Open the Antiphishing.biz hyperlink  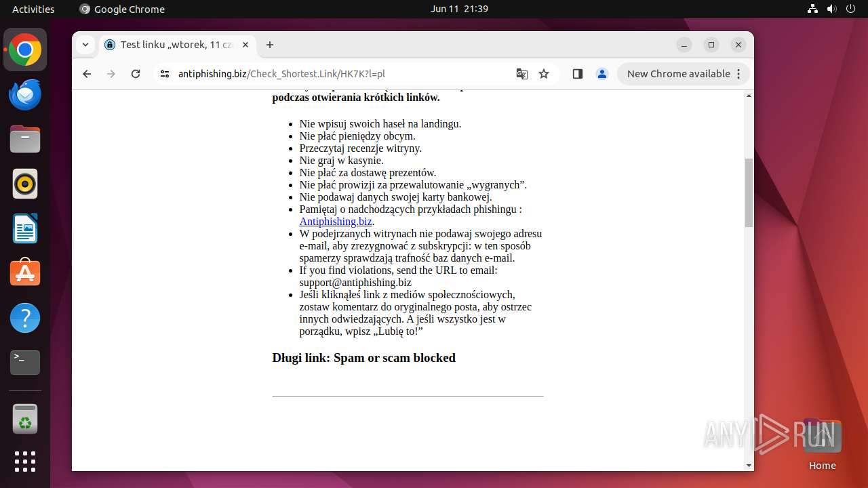(336, 222)
